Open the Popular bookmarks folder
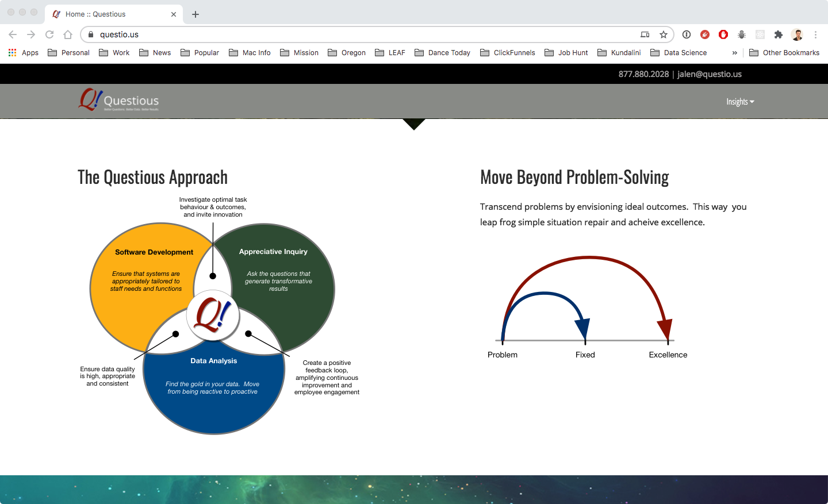 [200, 52]
